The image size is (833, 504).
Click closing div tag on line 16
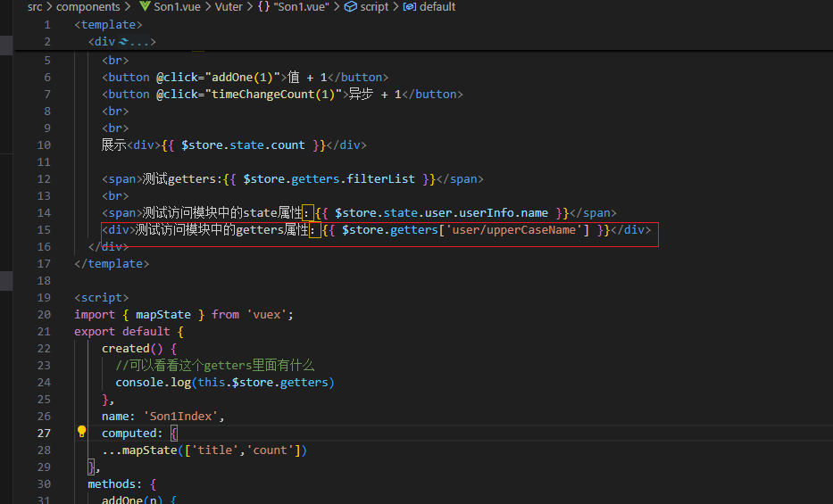pyautogui.click(x=108, y=247)
